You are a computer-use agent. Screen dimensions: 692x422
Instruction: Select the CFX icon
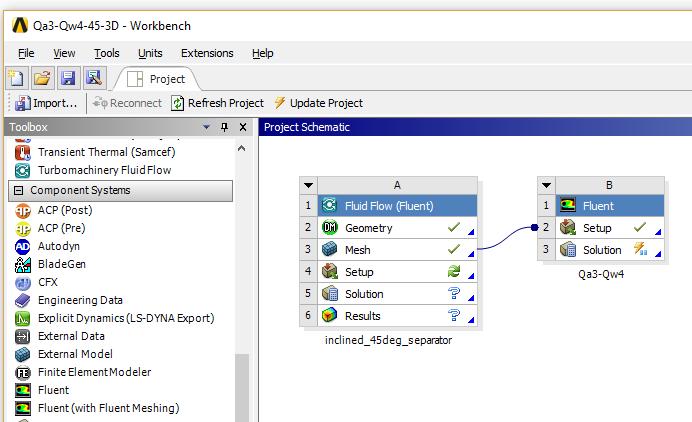(x=23, y=283)
